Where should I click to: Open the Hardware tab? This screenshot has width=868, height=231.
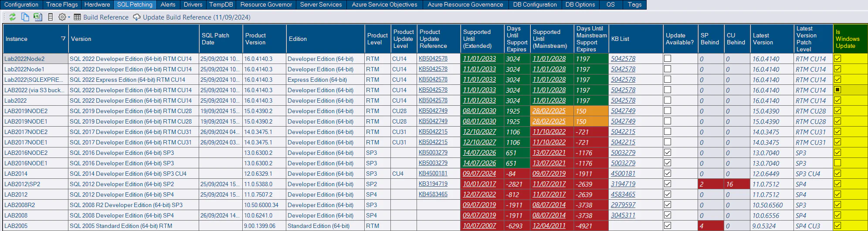click(97, 4)
